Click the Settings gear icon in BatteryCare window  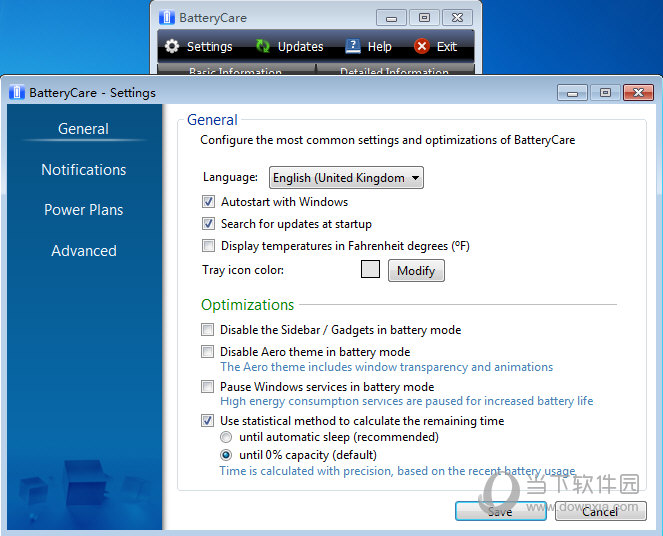pos(172,46)
